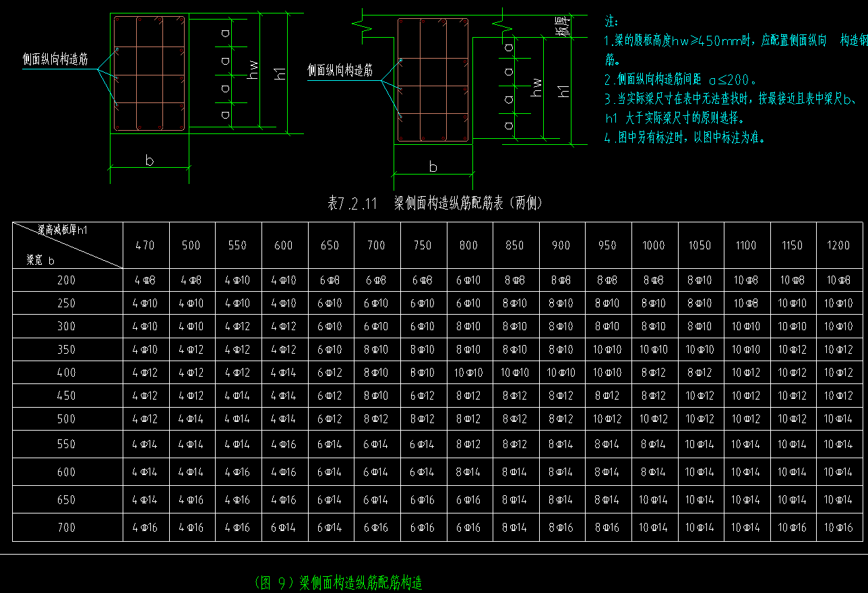This screenshot has width=868, height=593.
Task: Select note 4 图中另有标注时，以图中标注为准
Action: pyautogui.click(x=685, y=137)
